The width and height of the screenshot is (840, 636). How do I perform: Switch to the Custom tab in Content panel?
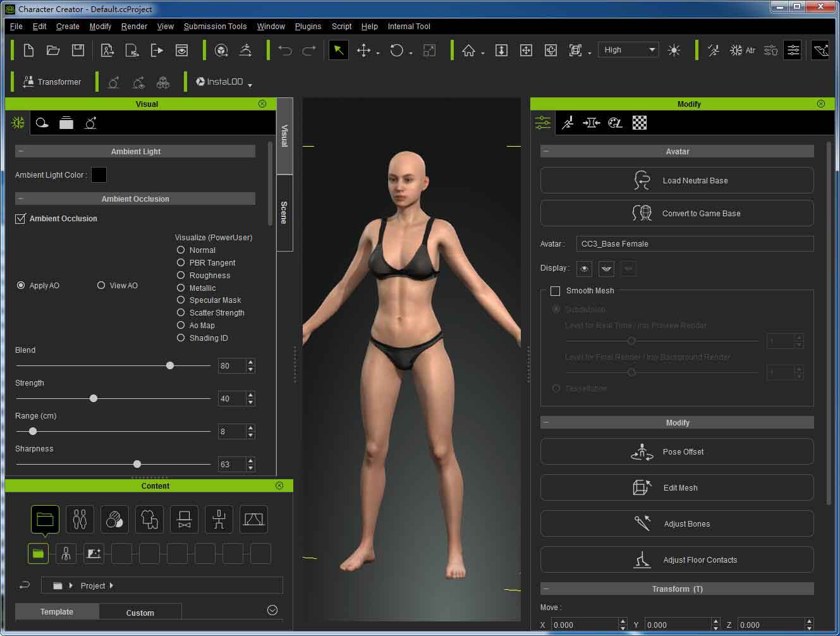pos(140,611)
